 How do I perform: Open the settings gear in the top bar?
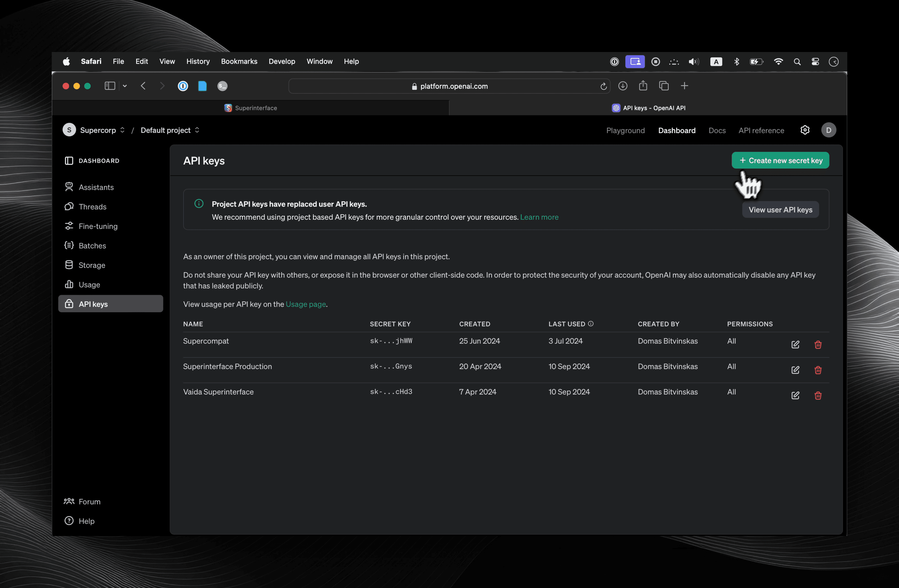805,130
